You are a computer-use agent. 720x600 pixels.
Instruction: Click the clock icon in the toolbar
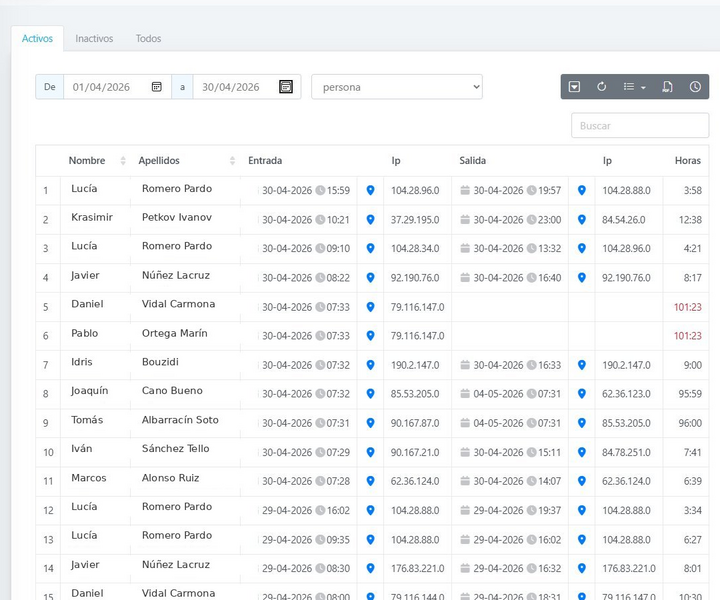tap(695, 86)
